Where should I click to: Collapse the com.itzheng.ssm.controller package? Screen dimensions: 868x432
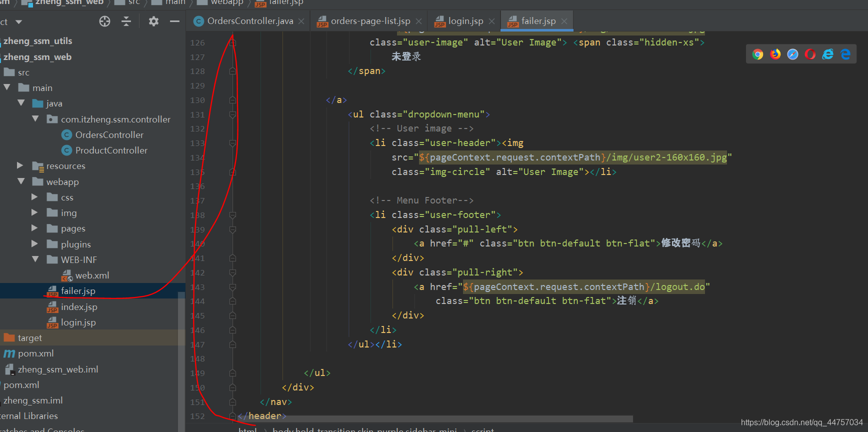point(35,119)
